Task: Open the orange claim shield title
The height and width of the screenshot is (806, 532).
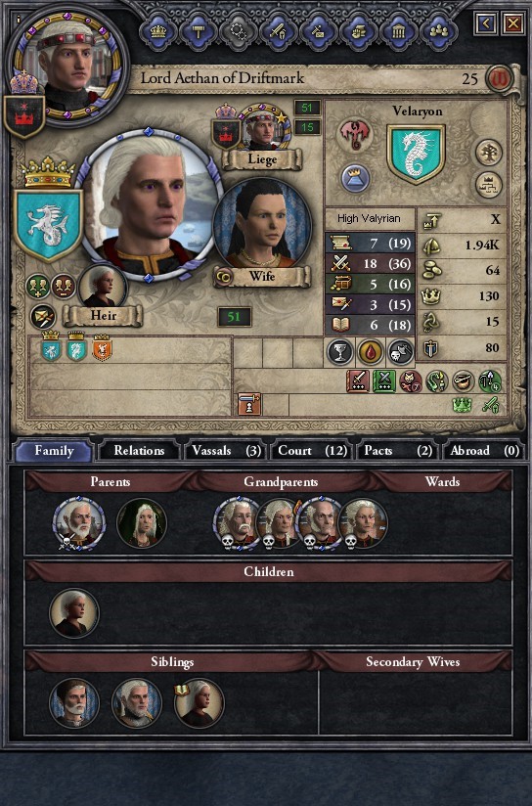Action: 102,347
